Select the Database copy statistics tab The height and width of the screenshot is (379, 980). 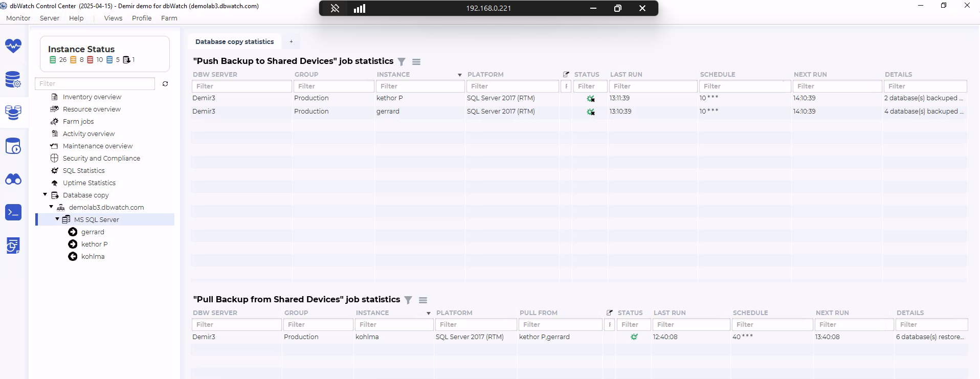click(x=234, y=42)
